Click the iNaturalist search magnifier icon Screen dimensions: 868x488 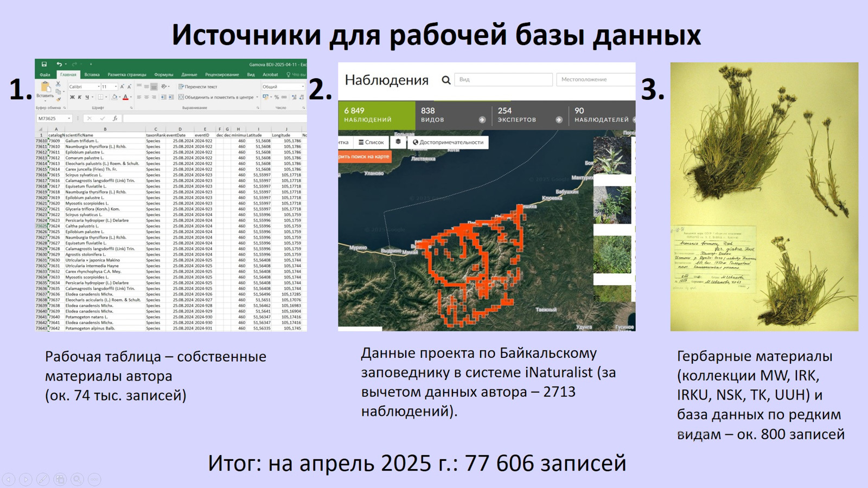click(x=446, y=80)
